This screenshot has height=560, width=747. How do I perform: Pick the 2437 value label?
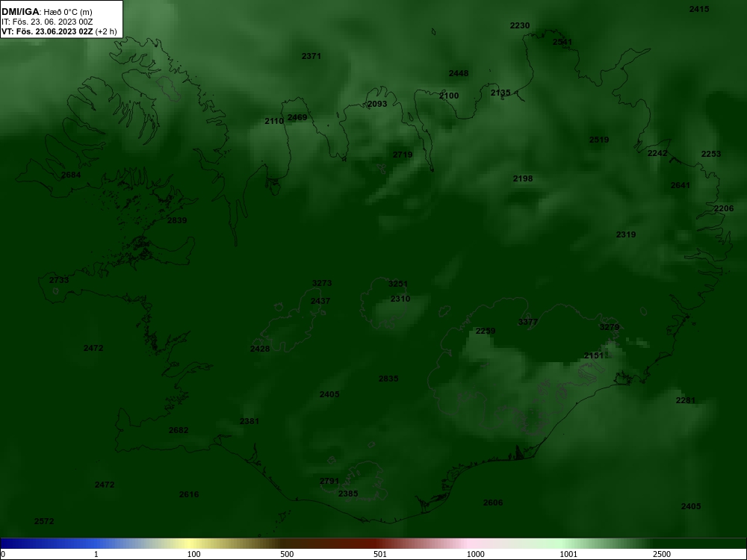pyautogui.click(x=320, y=302)
